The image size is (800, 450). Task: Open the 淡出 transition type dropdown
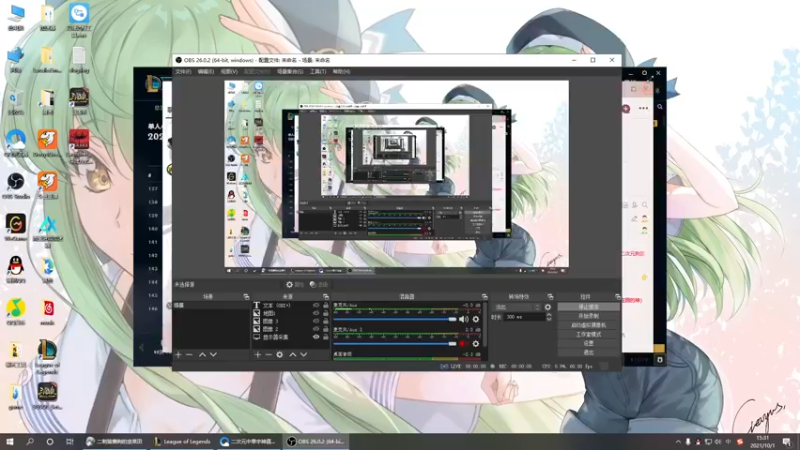[516, 307]
